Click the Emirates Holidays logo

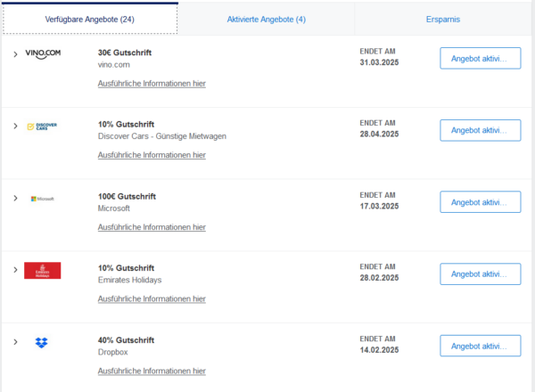pos(42,270)
